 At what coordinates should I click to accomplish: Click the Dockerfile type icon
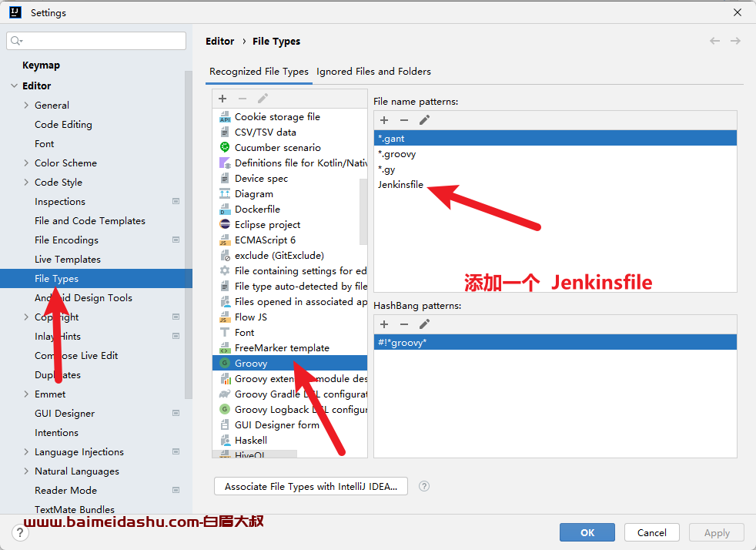[225, 209]
